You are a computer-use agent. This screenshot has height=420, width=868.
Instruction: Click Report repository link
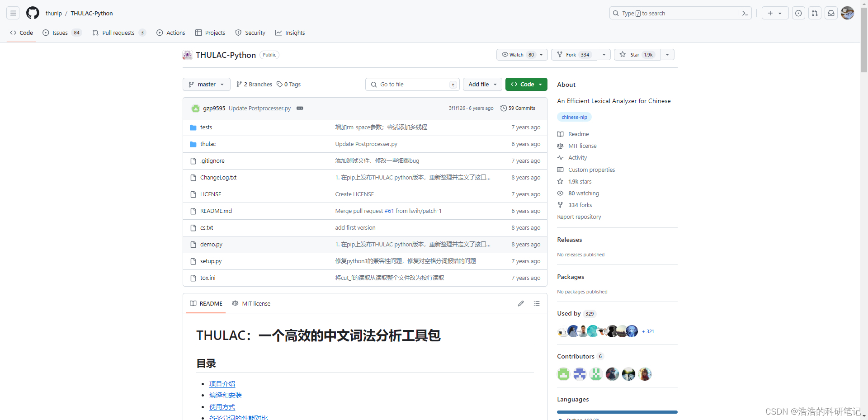click(579, 217)
